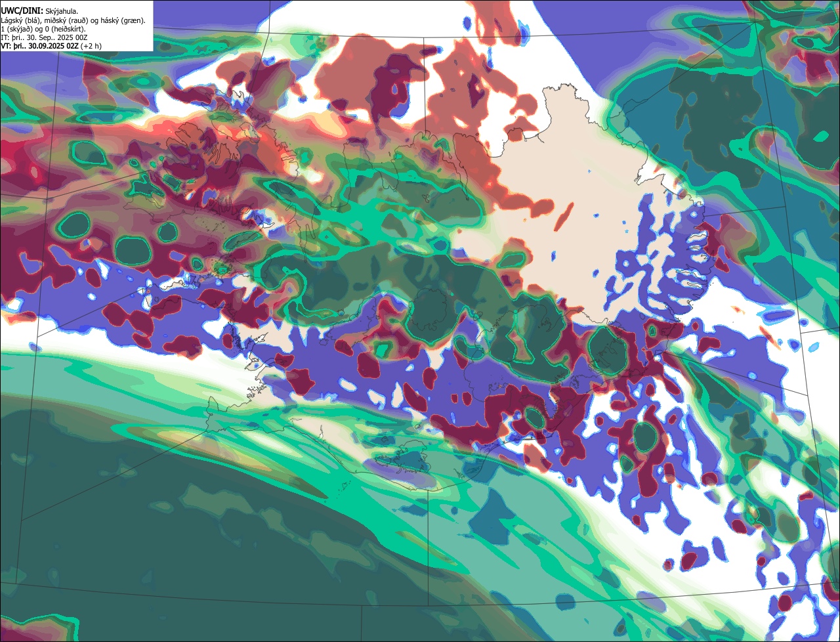Image resolution: width=840 pixels, height=642 pixels.
Task: Click the '0 (heiðskírt).' legend text
Action: click(x=65, y=30)
